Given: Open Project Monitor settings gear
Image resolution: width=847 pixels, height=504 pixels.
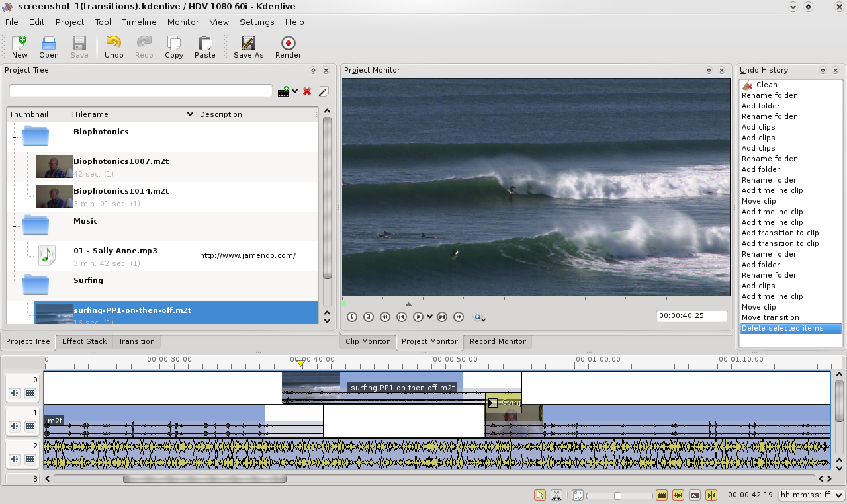Looking at the screenshot, I should point(478,317).
